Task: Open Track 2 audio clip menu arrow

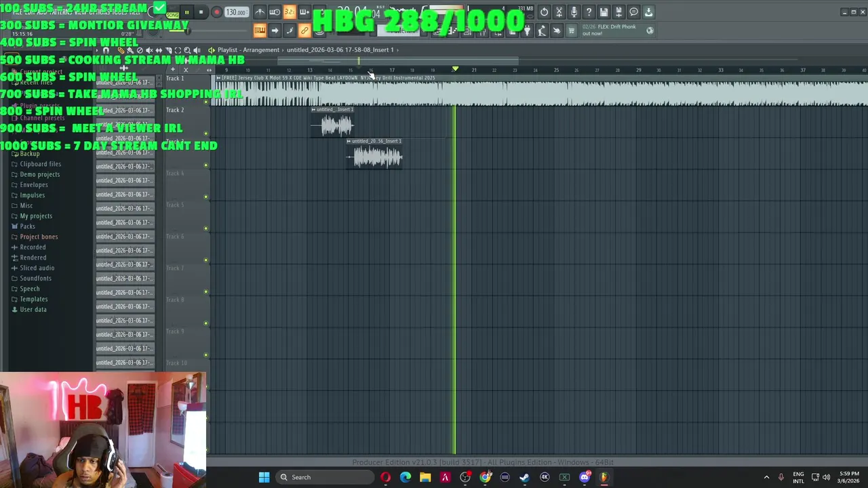Action: pyautogui.click(x=314, y=109)
